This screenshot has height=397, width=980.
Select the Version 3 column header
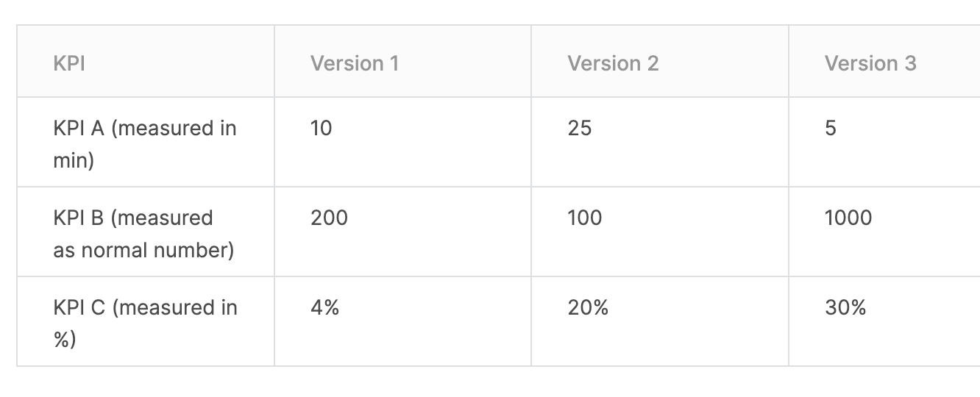[x=884, y=62]
